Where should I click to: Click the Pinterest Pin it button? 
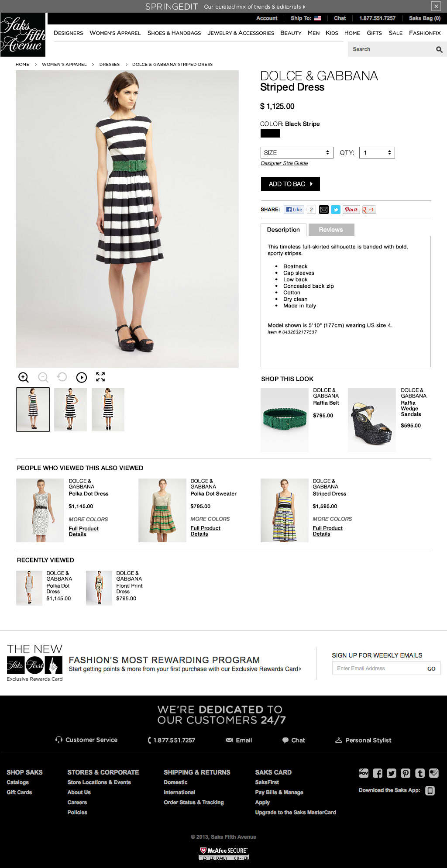click(351, 210)
